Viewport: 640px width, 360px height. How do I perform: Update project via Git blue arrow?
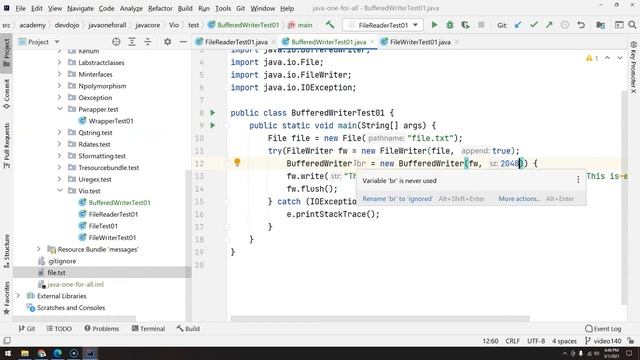coord(518,25)
